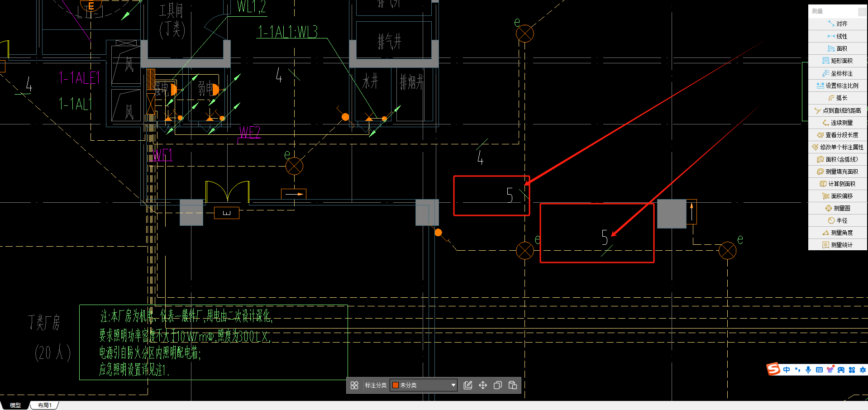Click the 1-1AL1:WL3 drawing label
This screenshot has height=410, width=868.
288,32
